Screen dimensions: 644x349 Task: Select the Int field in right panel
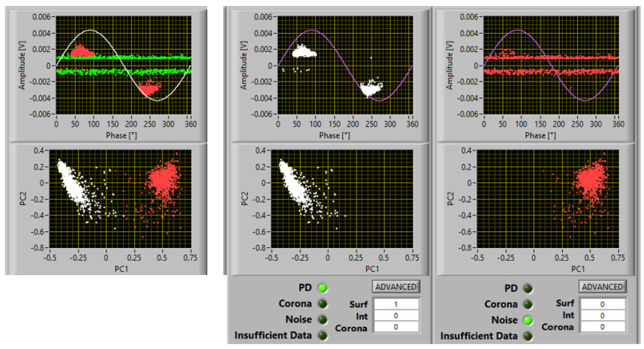pos(602,315)
